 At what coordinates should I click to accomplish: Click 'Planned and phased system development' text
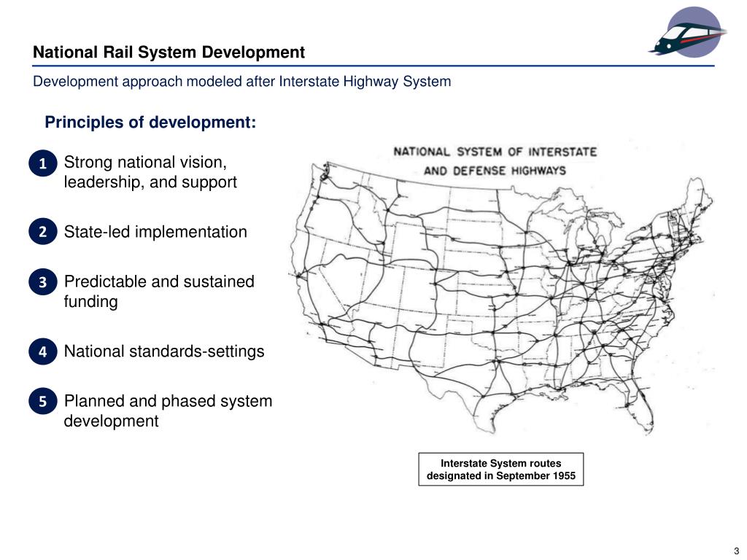(x=168, y=411)
